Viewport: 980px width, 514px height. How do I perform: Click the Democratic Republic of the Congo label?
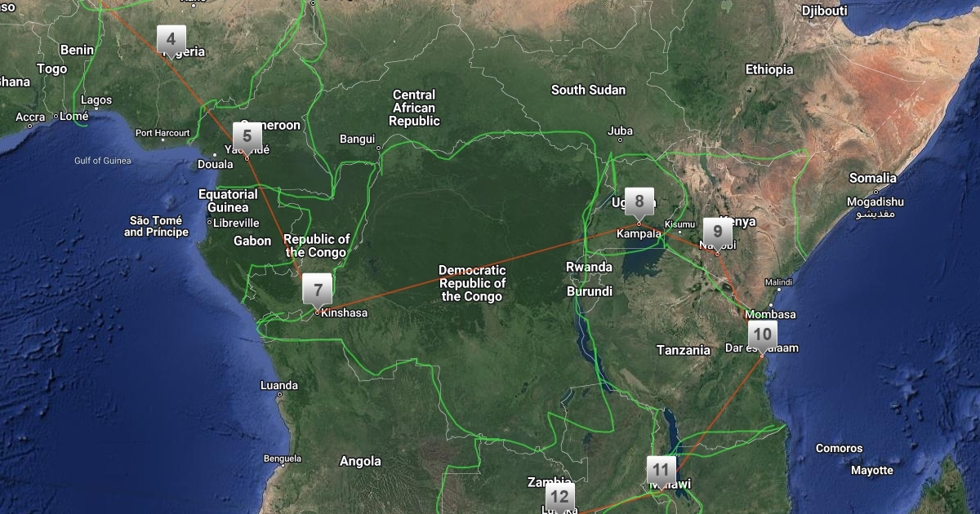[472, 283]
